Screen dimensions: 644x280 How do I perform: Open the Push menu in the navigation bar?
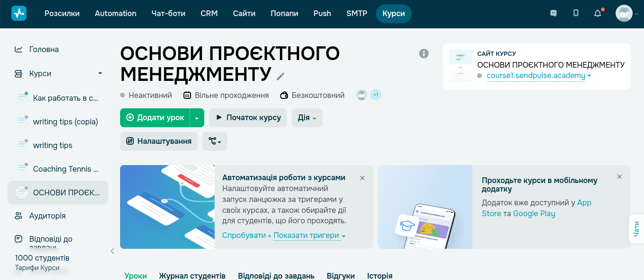coord(322,13)
